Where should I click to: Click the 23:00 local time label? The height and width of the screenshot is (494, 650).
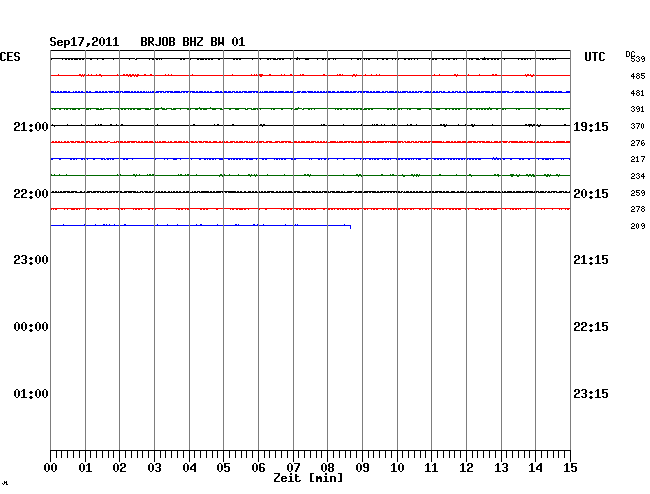31,260
